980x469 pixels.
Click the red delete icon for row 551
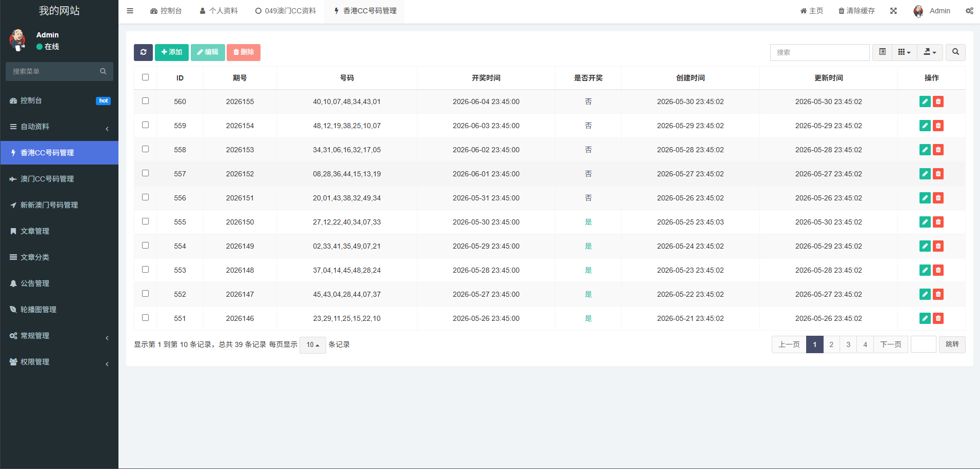coord(938,318)
